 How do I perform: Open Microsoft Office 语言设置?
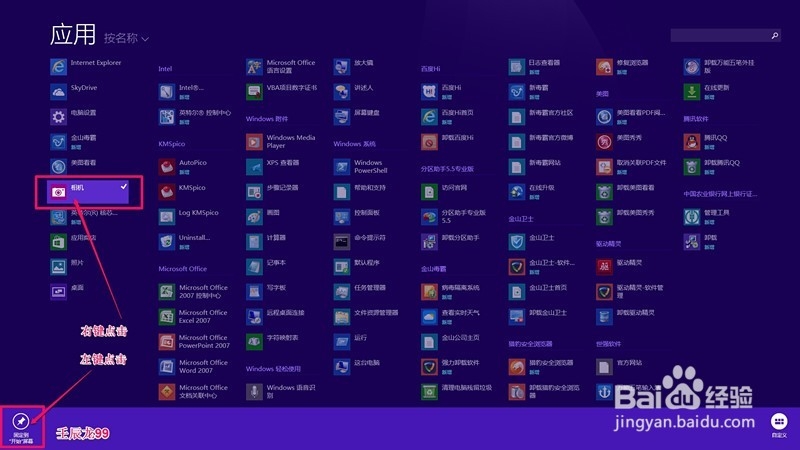pyautogui.click(x=281, y=66)
